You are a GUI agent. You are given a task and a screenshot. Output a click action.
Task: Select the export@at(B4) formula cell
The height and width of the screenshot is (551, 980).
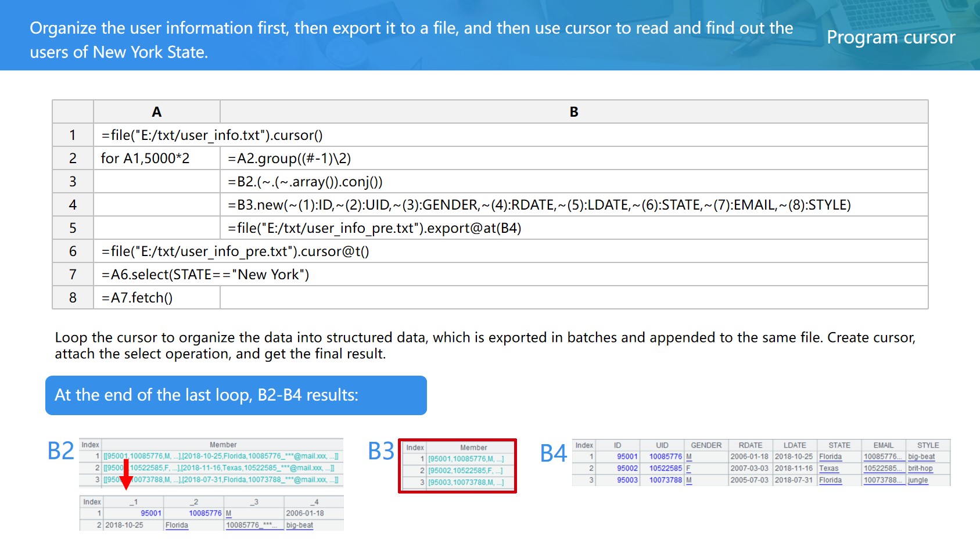pyautogui.click(x=374, y=228)
